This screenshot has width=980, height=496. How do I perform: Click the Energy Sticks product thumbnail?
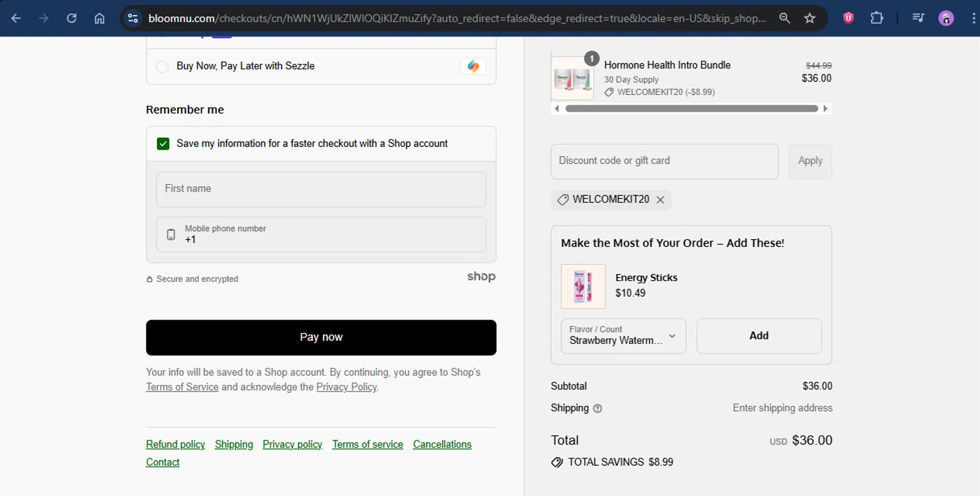583,286
